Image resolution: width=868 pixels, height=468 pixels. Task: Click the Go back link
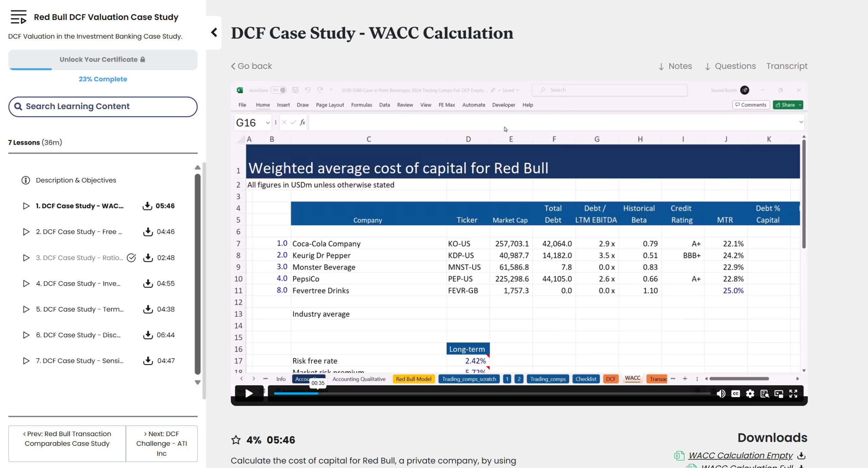tap(251, 66)
